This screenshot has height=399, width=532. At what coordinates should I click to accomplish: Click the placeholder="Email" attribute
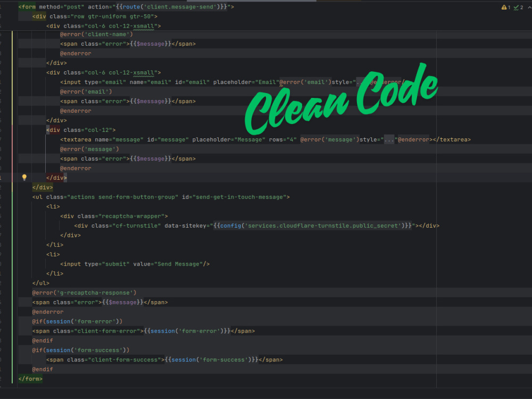246,82
